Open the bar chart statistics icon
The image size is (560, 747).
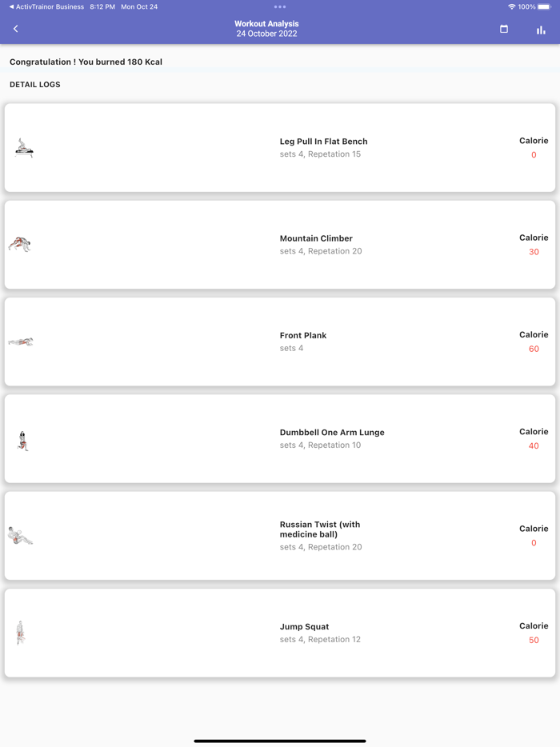(541, 30)
